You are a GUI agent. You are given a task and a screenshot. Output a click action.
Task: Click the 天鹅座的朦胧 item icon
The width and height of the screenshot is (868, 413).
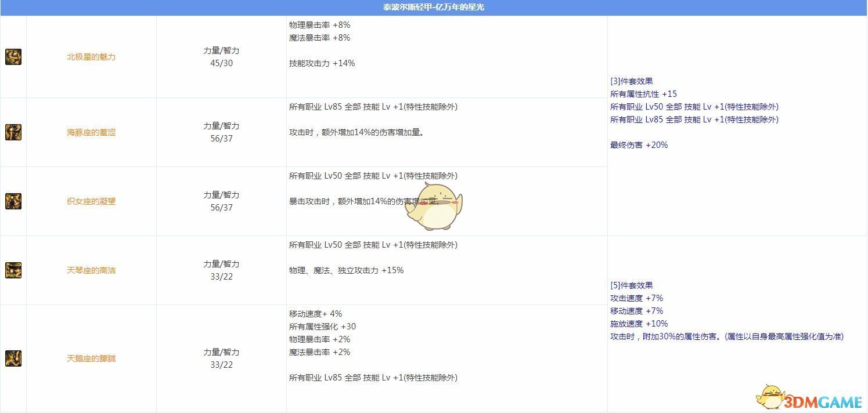tap(13, 358)
